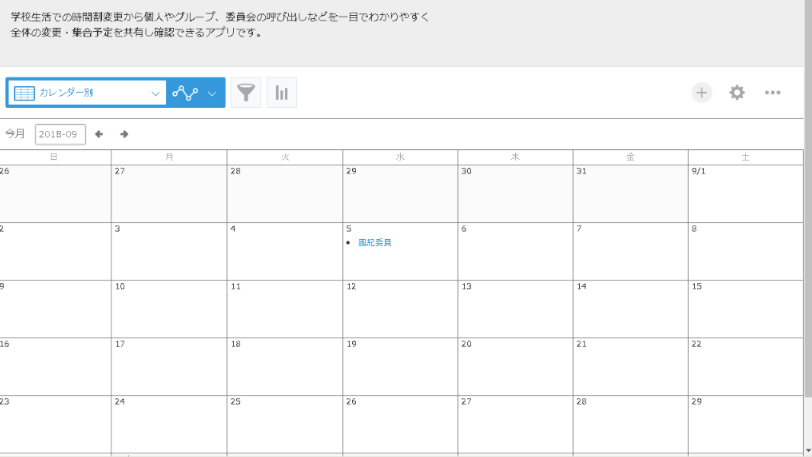Select the date cell 25
Screen dimensions: 812x457
click(284, 425)
